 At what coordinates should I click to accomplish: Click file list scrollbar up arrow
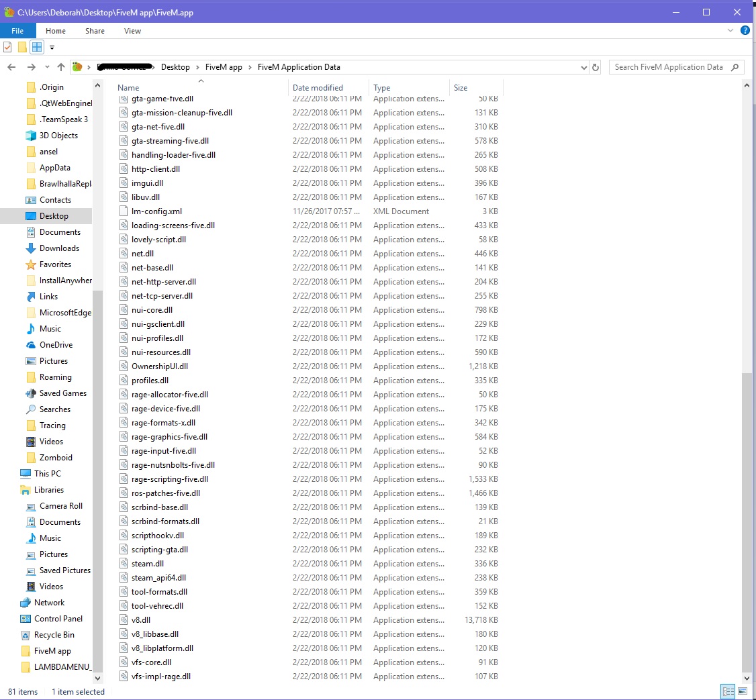point(747,86)
